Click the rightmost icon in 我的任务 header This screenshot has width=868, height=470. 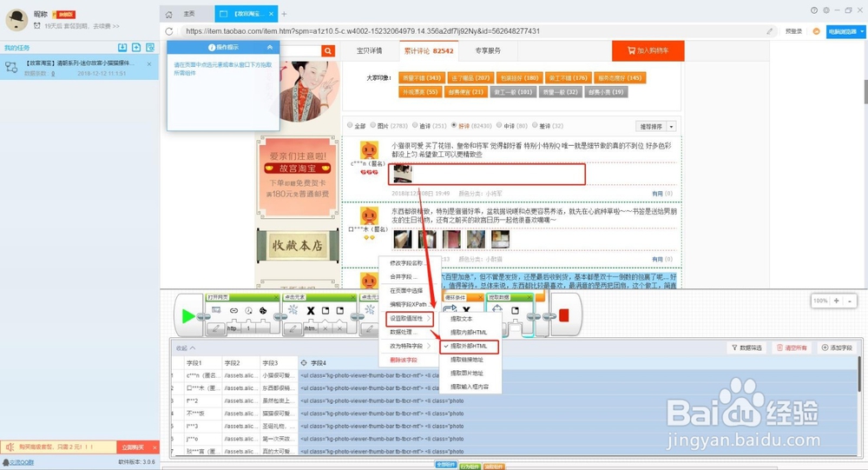[x=150, y=48]
